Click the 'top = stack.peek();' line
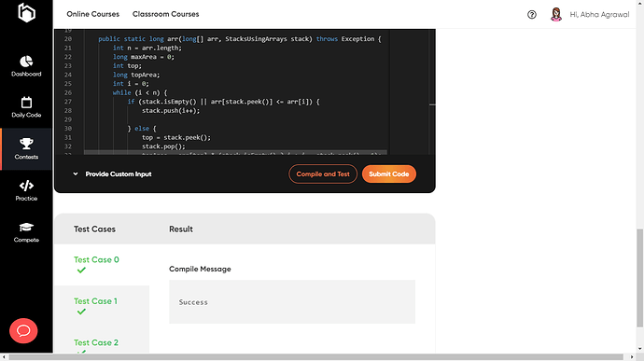This screenshot has height=361, width=644. point(176,137)
